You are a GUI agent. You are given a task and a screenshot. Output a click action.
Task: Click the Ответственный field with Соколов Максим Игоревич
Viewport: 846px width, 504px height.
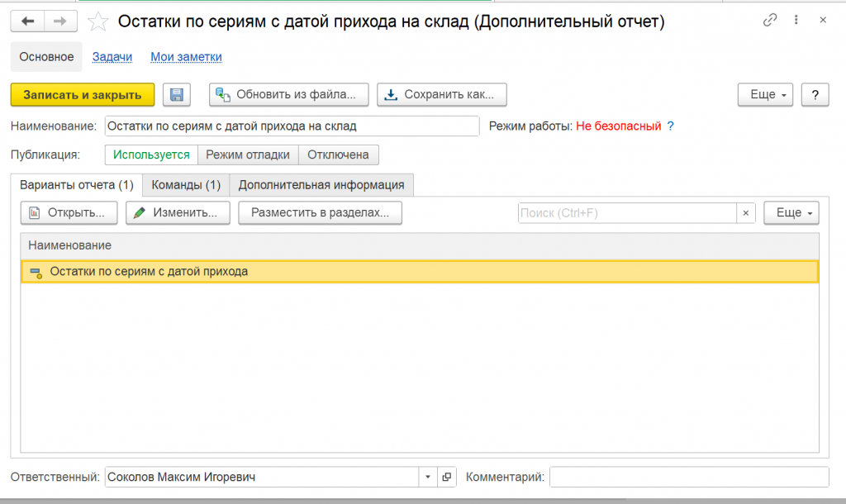[262, 477]
